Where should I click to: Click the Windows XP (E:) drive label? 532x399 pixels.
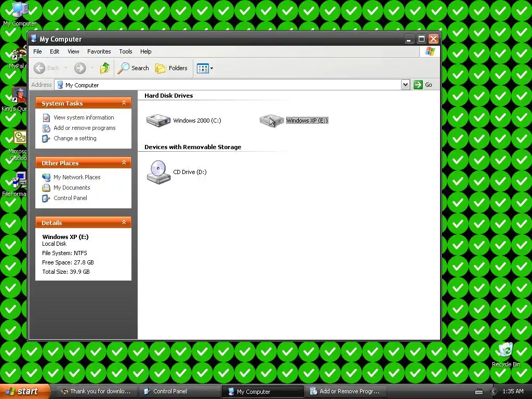[x=307, y=121]
